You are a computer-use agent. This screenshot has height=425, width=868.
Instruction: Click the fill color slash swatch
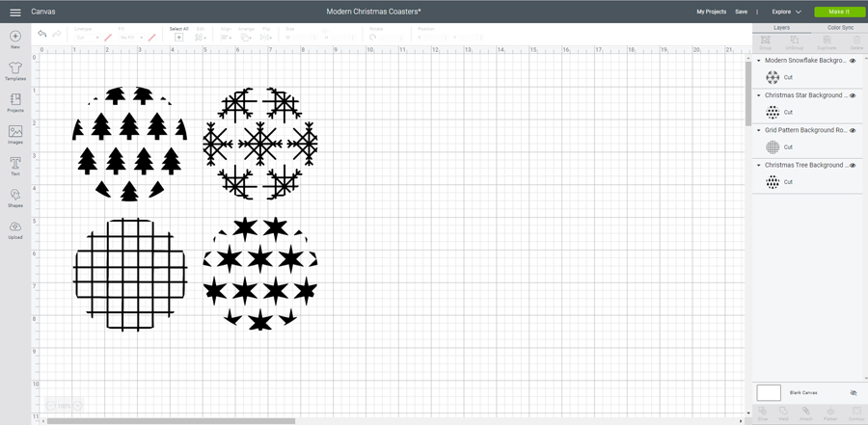point(151,37)
